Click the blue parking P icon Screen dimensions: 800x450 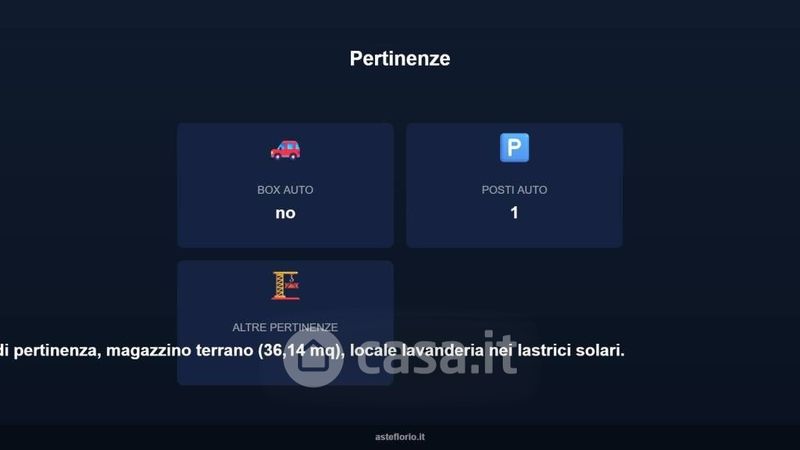tap(514, 147)
